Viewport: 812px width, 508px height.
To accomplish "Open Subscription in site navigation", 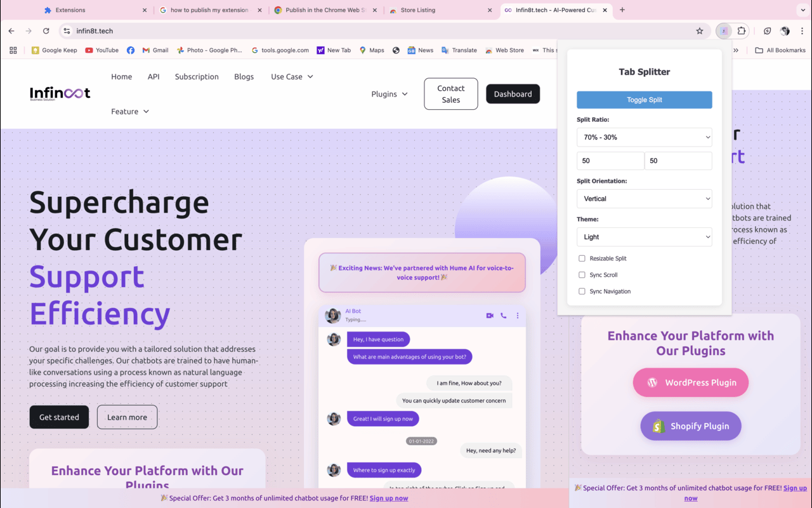I will click(x=197, y=77).
